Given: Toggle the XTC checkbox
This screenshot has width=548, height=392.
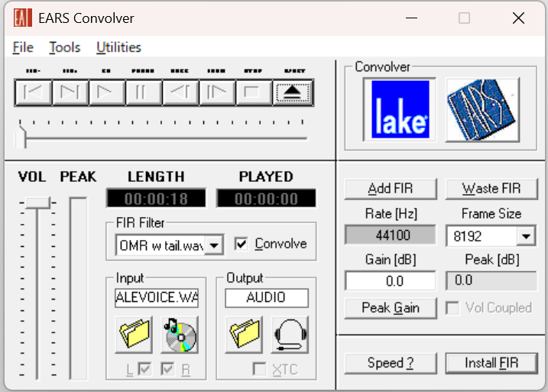Looking at the screenshot, I should tap(260, 370).
